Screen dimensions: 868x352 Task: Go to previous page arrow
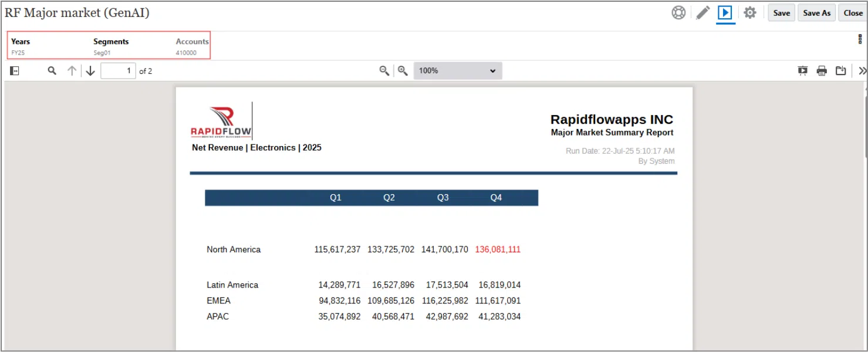(72, 71)
